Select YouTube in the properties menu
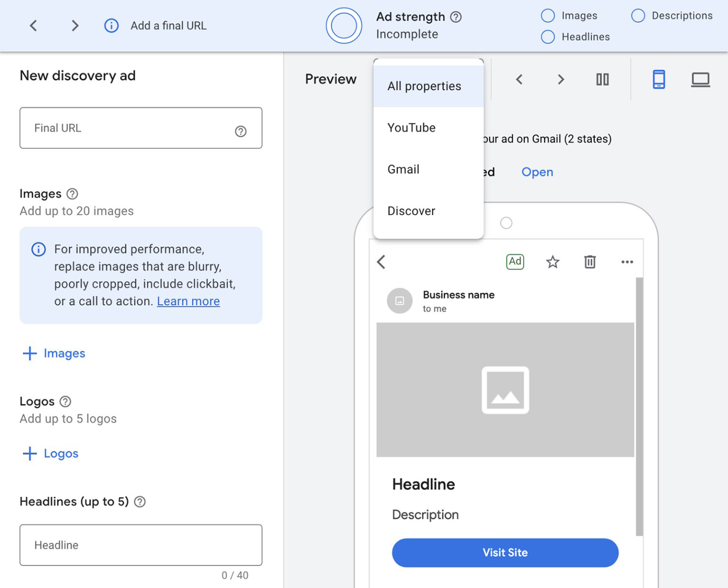Screen dimensions: 728x588 411,128
